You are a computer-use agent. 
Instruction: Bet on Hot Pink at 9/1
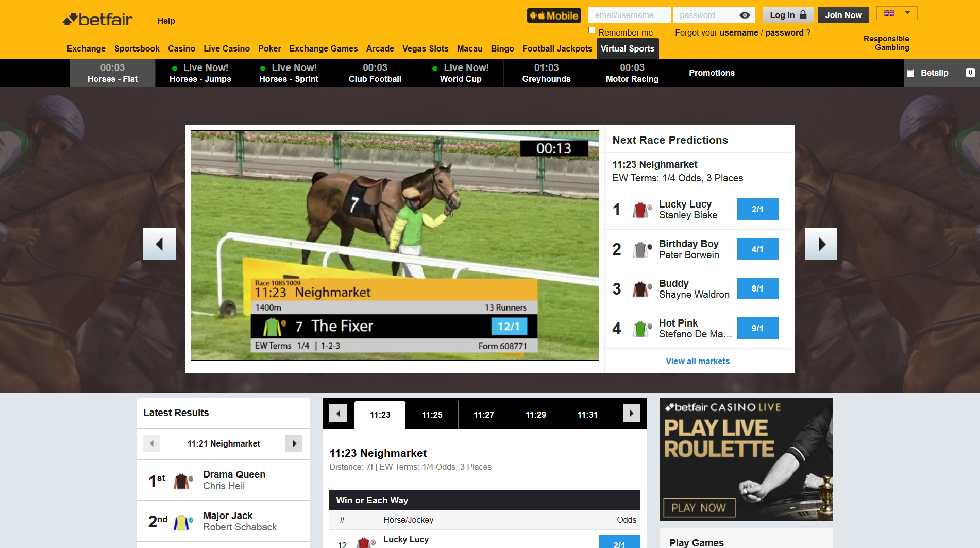click(757, 328)
